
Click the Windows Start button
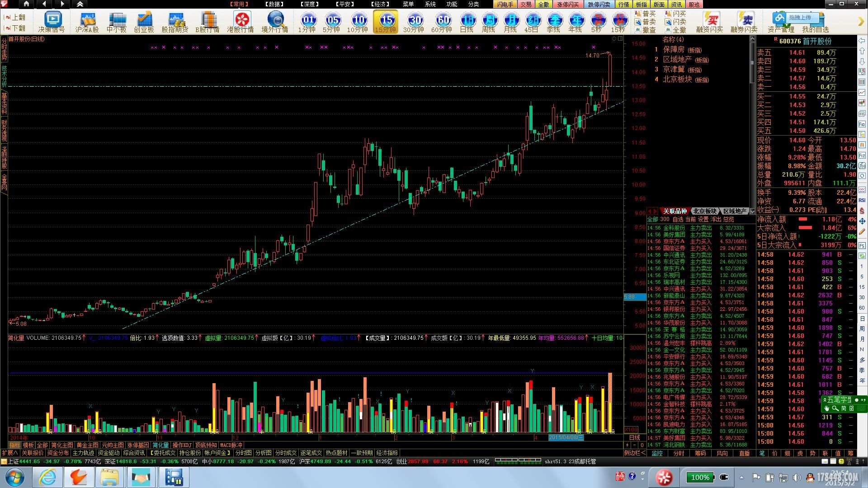coord(15,477)
